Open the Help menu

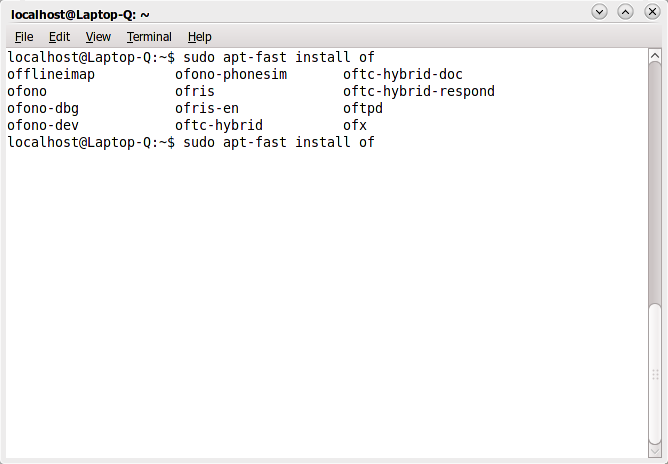[199, 37]
